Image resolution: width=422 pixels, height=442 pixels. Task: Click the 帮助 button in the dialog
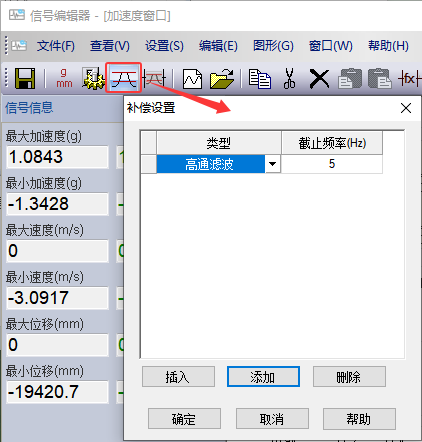point(359,419)
